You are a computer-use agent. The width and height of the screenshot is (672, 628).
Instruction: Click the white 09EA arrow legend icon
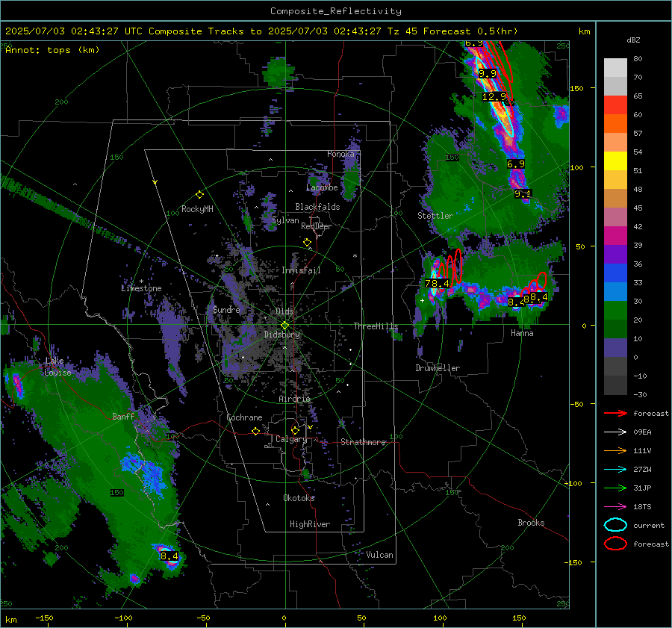coord(615,432)
